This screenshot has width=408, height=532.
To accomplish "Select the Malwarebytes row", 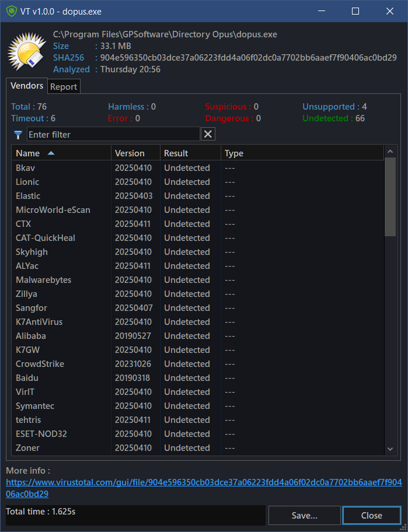I will pos(198,280).
